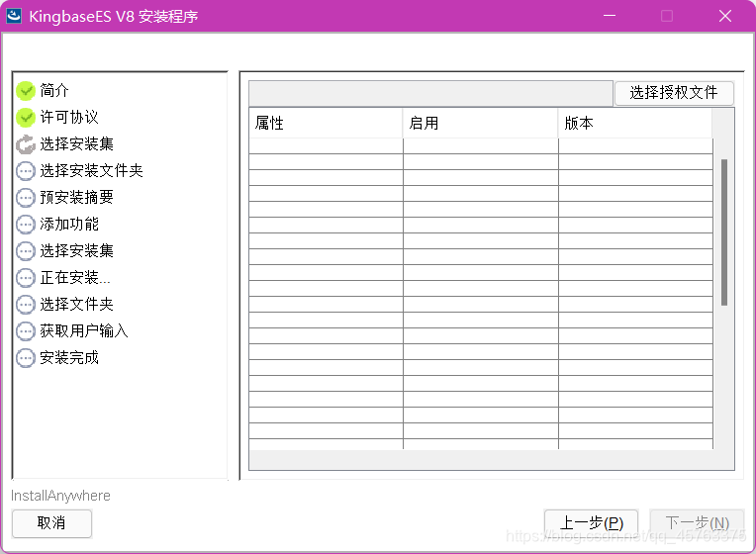Click the license table vertical scrollbar thumb

point(723,231)
